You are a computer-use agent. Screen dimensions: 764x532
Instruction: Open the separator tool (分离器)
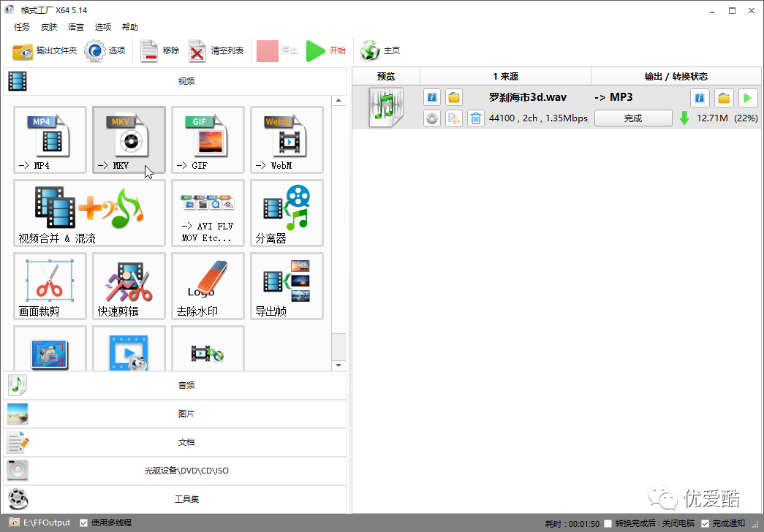pyautogui.click(x=287, y=213)
